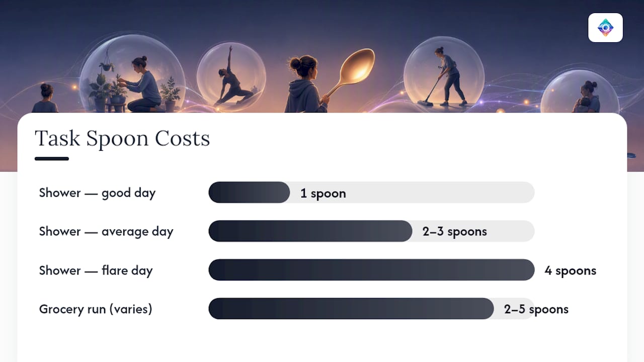Select the 'Shower — flare day' label

(96, 270)
